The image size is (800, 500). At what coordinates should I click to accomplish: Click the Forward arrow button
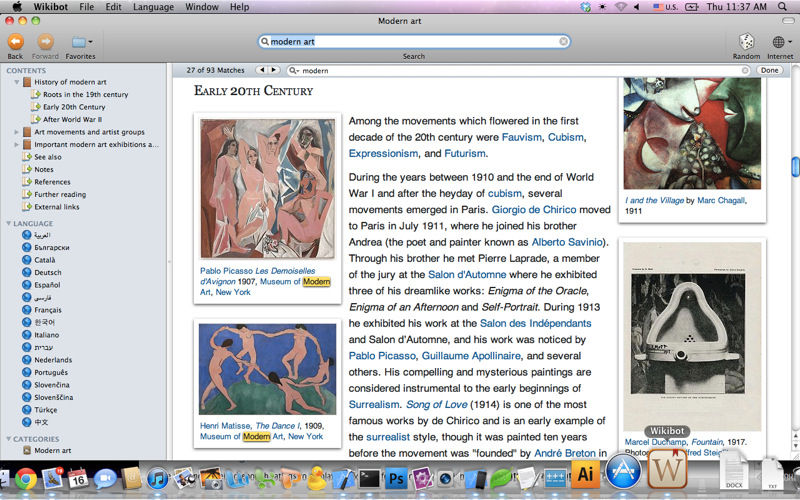click(x=45, y=41)
